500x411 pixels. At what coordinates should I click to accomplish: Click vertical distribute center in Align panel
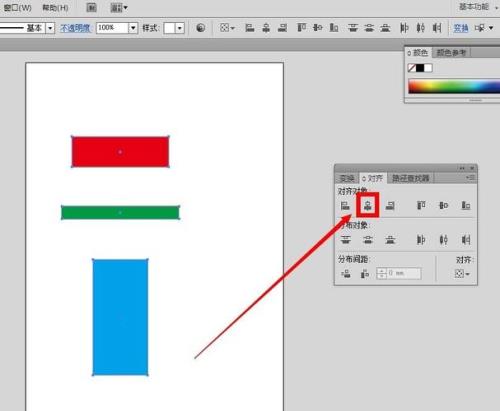tap(368, 239)
